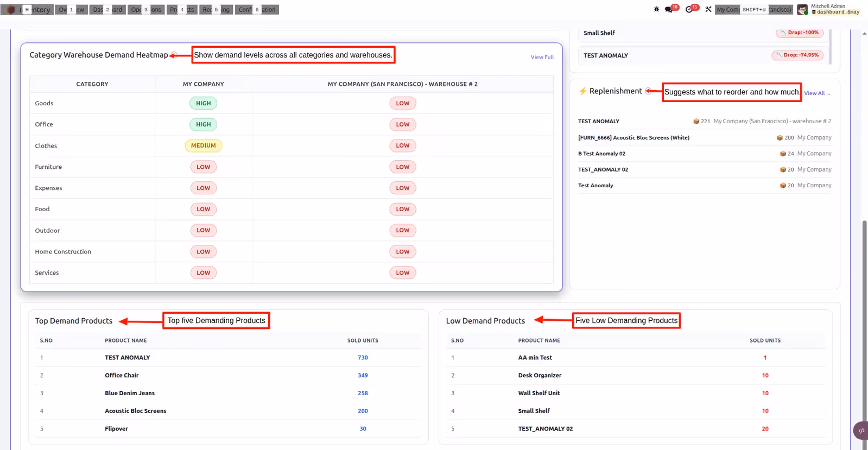Click the floating code icon at right edge

[861, 430]
